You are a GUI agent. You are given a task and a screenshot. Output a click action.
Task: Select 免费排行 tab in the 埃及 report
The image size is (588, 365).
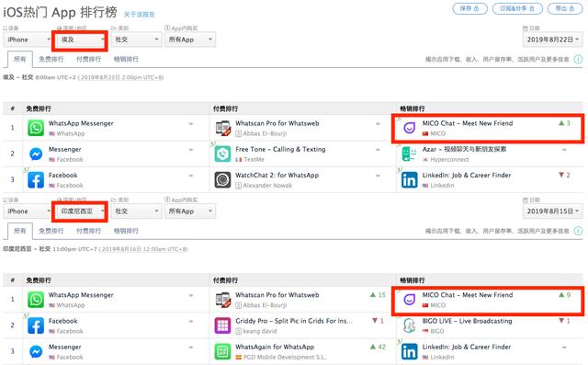pyautogui.click(x=51, y=59)
